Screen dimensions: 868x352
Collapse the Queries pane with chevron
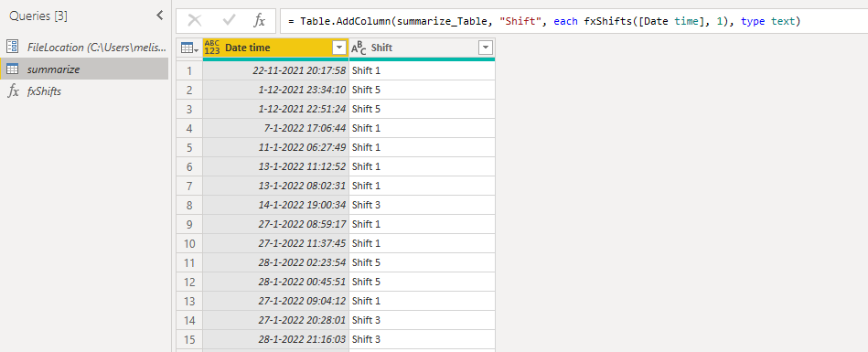[159, 16]
